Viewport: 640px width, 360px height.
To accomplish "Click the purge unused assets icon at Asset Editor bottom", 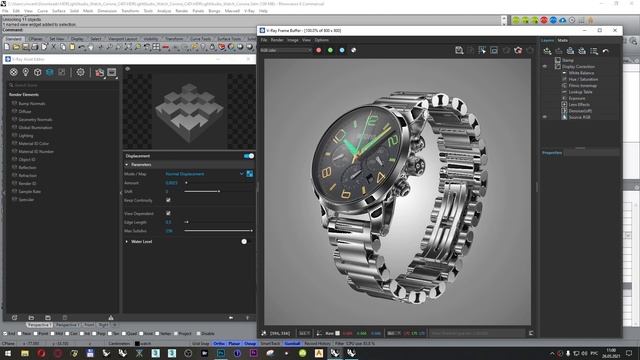I will click(x=111, y=318).
